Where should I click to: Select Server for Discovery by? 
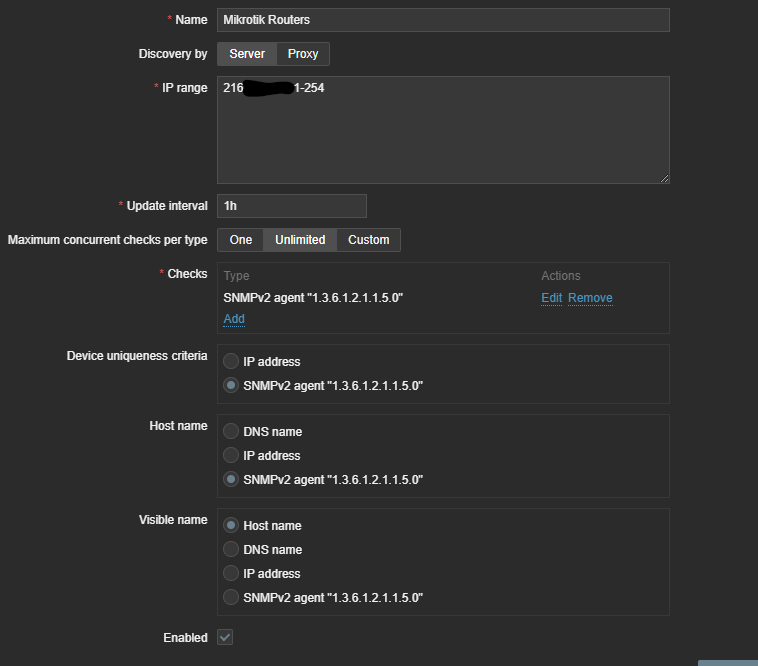(246, 54)
